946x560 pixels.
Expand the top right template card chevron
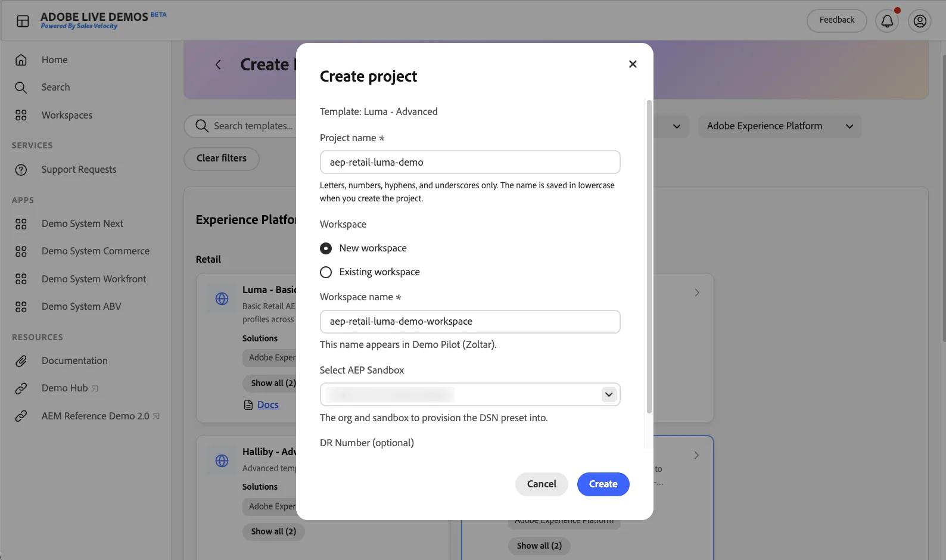point(697,293)
